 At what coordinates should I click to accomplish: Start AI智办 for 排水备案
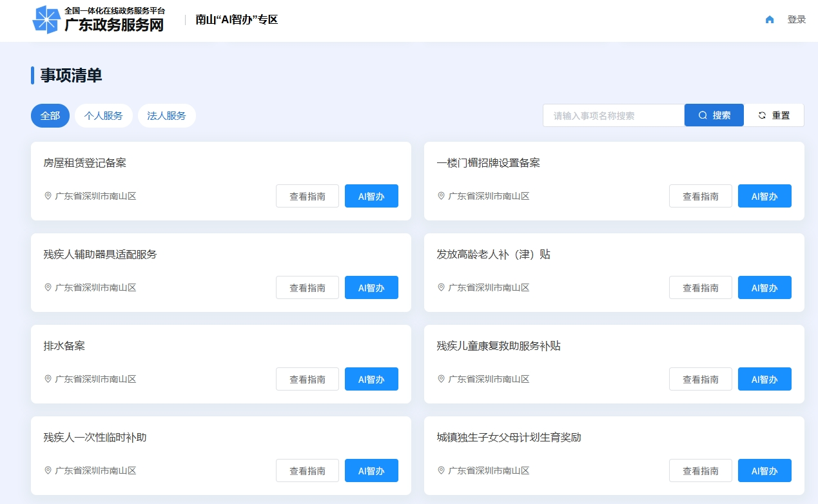pyautogui.click(x=371, y=380)
